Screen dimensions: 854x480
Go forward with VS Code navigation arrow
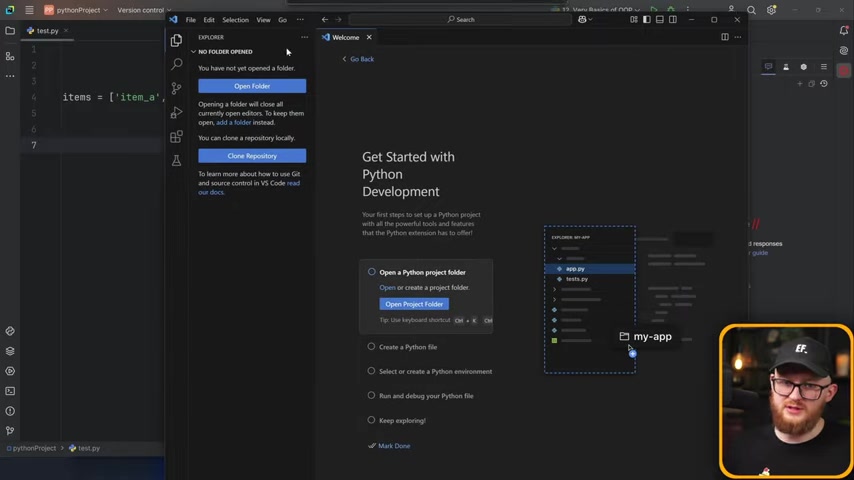click(338, 20)
